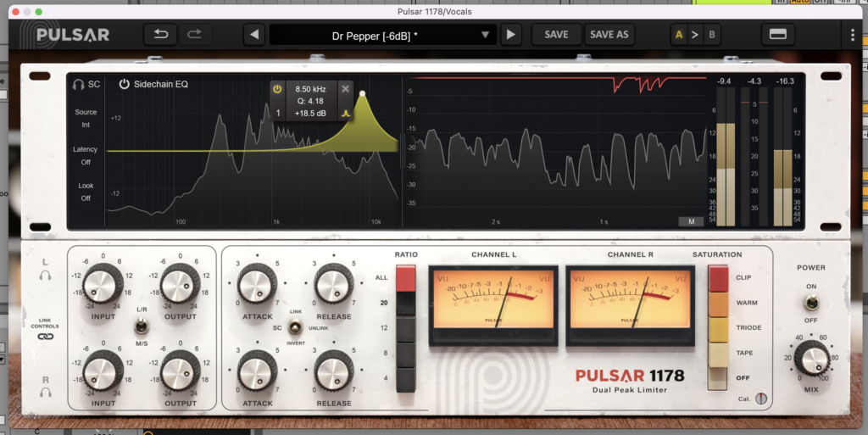
Task: Toggle the L channel headphones solo icon
Action: (x=46, y=275)
